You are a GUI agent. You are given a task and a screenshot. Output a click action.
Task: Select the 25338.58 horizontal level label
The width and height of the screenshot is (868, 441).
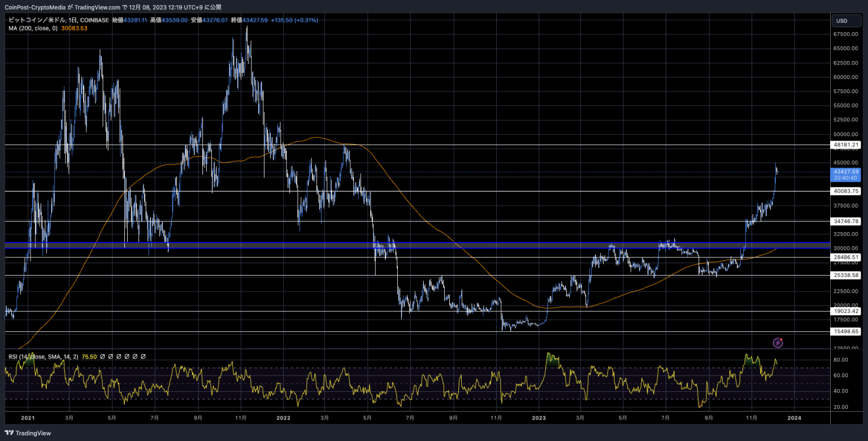pyautogui.click(x=846, y=276)
